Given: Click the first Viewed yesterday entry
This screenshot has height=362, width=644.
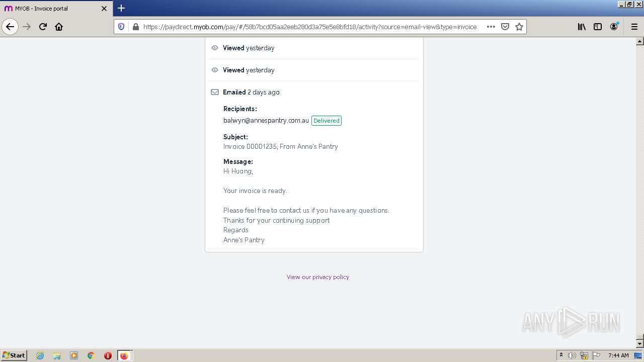Looking at the screenshot, I should pos(314,48).
